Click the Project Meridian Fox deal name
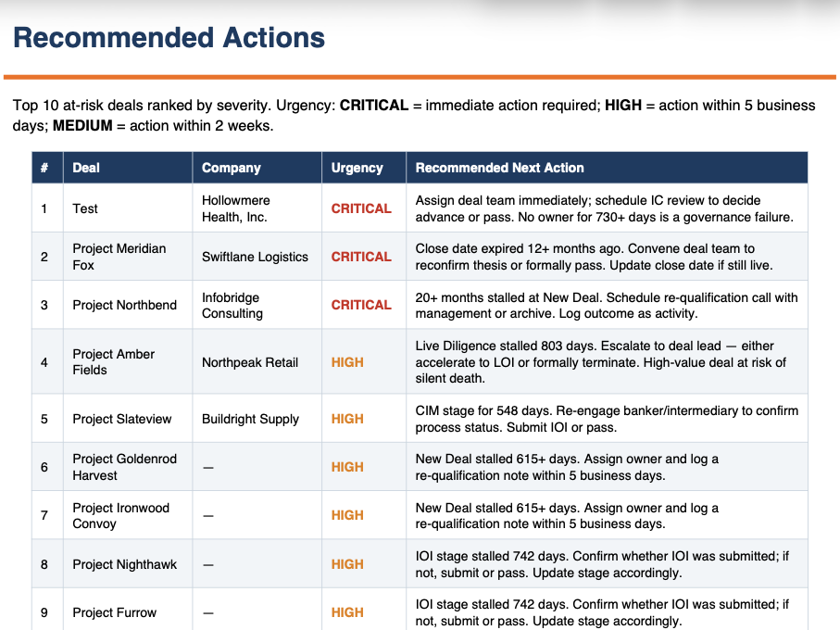 pyautogui.click(x=119, y=257)
